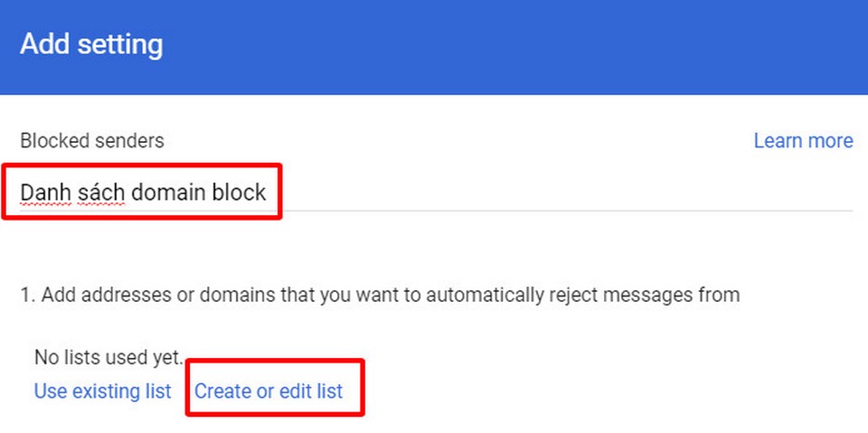The width and height of the screenshot is (868, 433).
Task: Click the Blocked senders label
Action: tap(92, 141)
